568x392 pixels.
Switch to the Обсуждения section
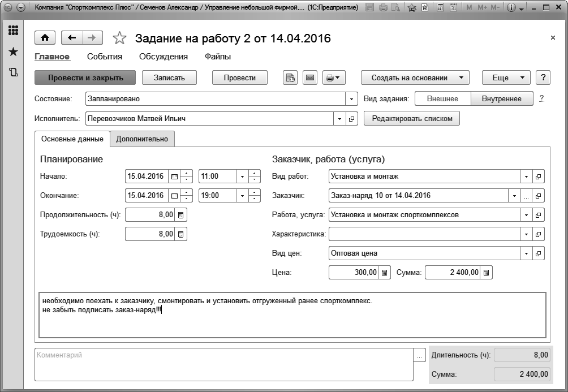[x=163, y=57]
